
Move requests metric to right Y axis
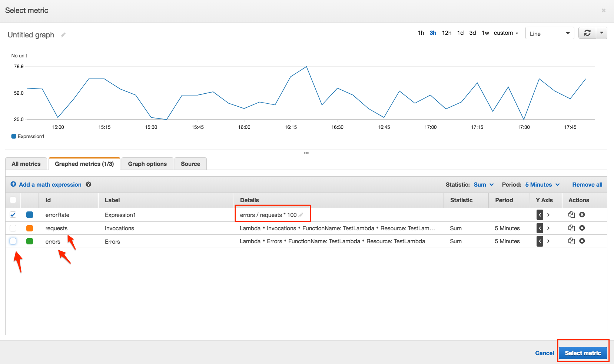click(x=548, y=228)
